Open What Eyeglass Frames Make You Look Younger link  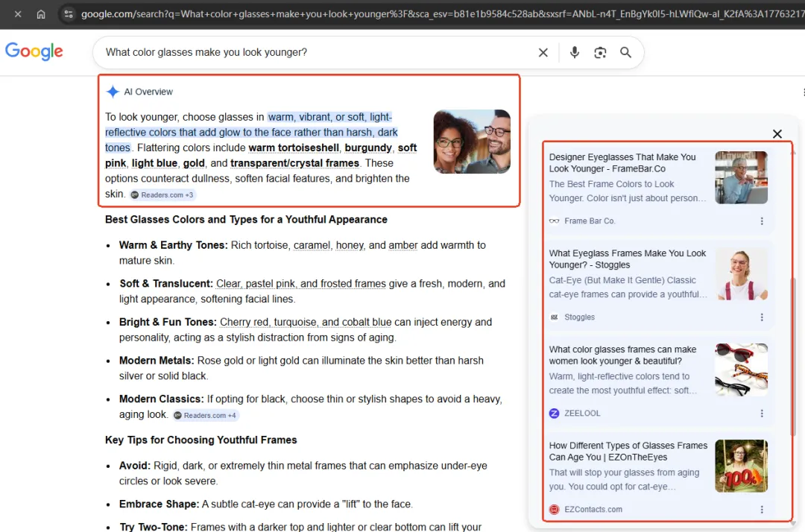[628, 259]
